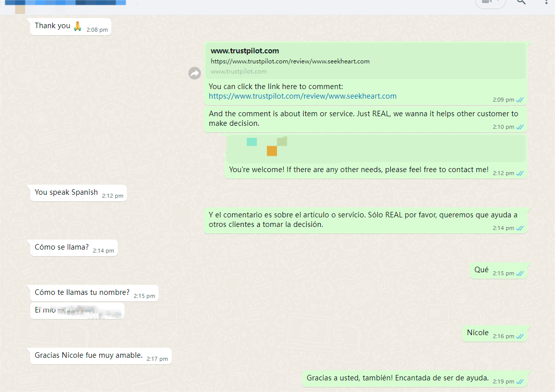Click the "Just REAL" English comment message
Viewport: 555px width, 392px height.
click(x=363, y=118)
